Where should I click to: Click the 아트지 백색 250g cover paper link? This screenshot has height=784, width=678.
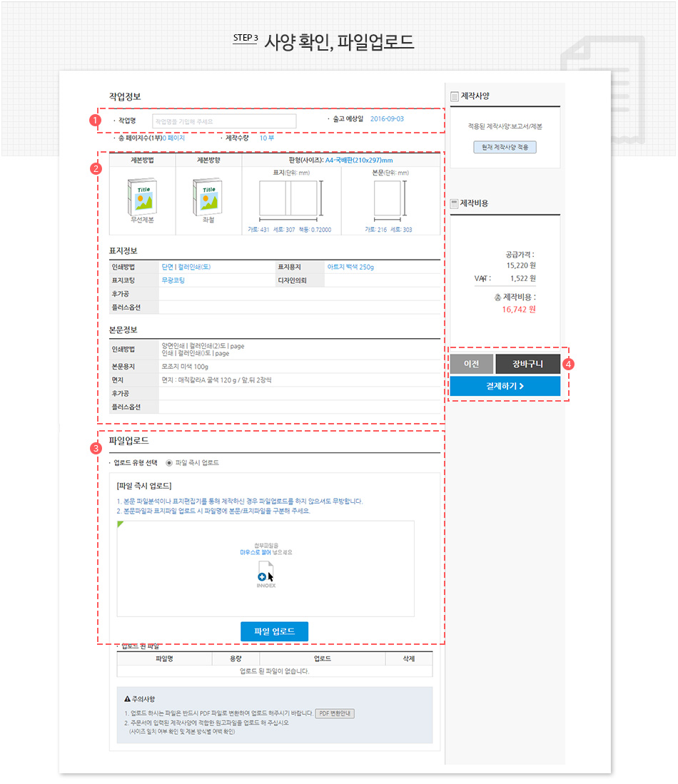tap(350, 267)
